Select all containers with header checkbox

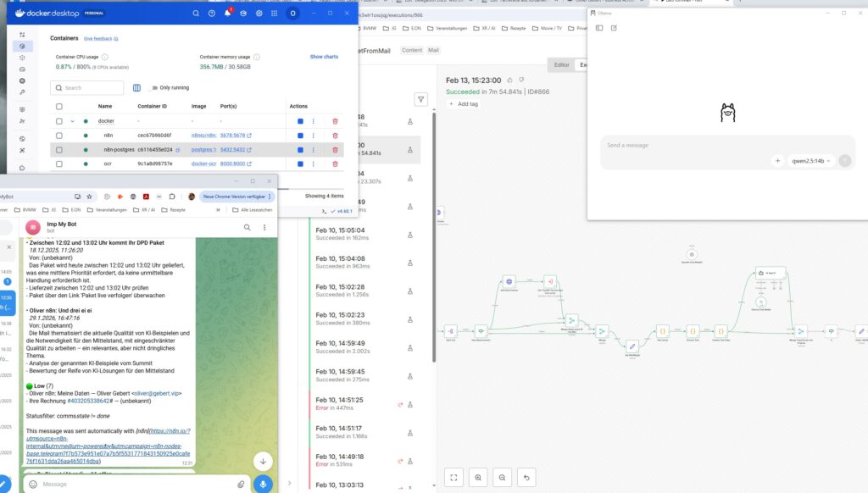[x=59, y=107]
